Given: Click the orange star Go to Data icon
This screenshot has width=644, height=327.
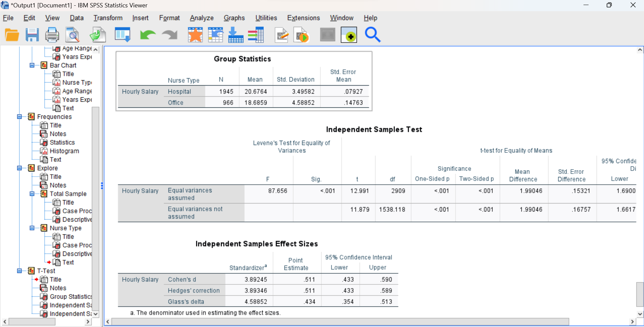Looking at the screenshot, I should coord(195,35).
